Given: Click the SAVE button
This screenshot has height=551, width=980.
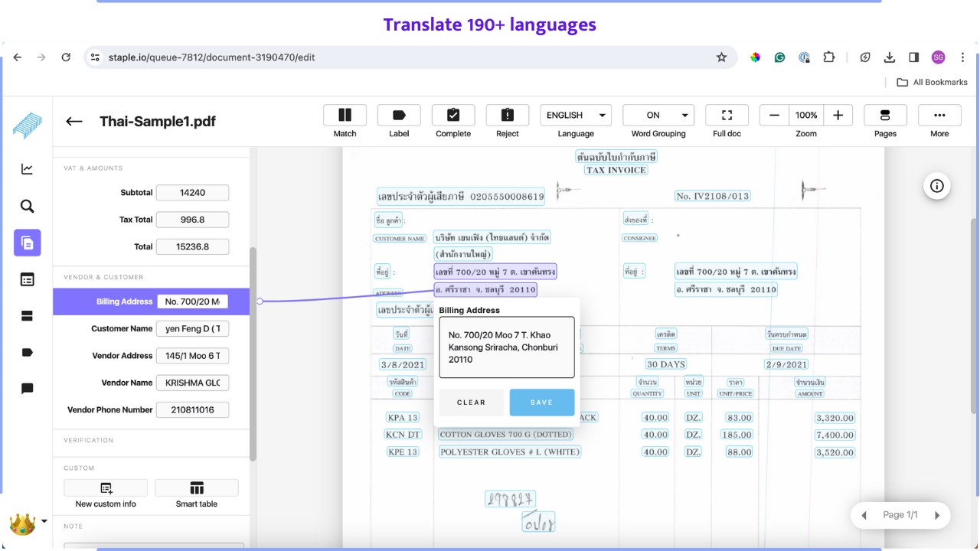Looking at the screenshot, I should (542, 403).
